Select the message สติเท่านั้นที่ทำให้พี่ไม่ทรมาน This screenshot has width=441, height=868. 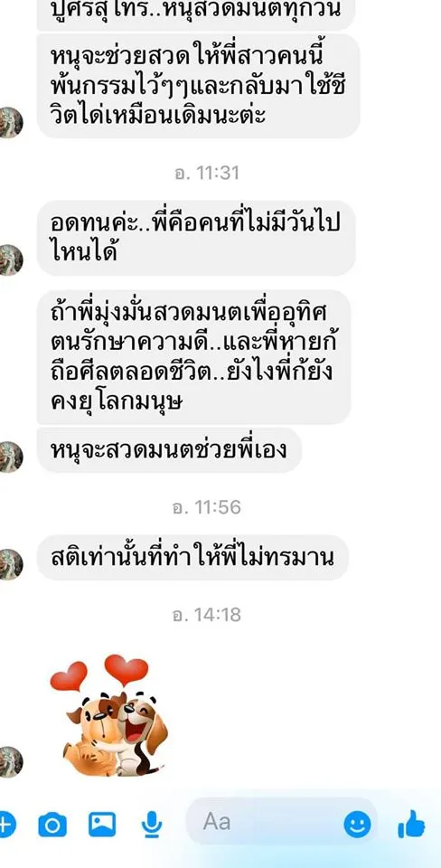(x=192, y=558)
